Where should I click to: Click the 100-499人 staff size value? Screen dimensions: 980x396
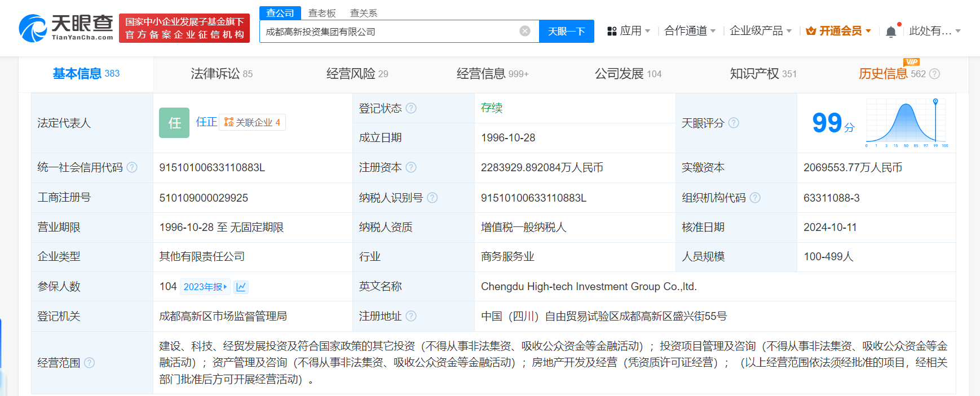point(828,257)
